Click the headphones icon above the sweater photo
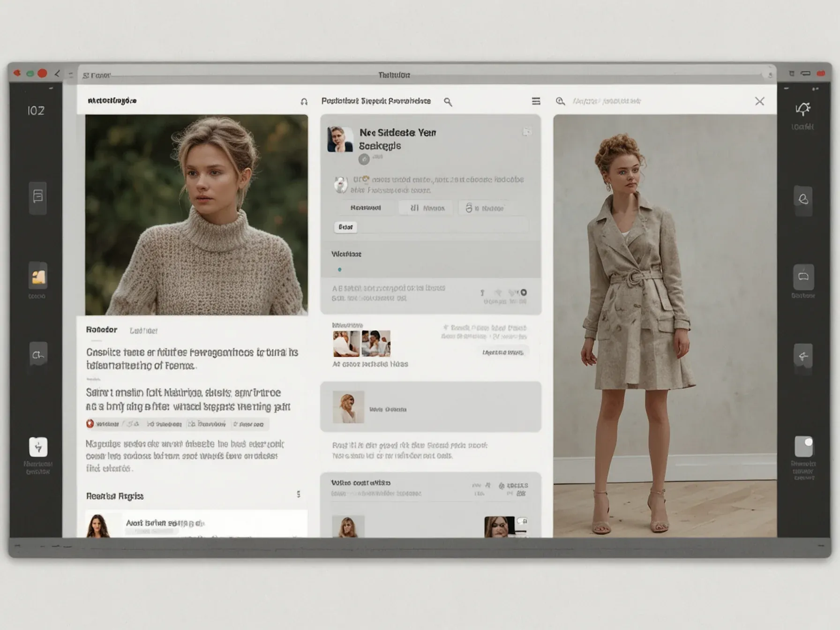 pos(304,102)
